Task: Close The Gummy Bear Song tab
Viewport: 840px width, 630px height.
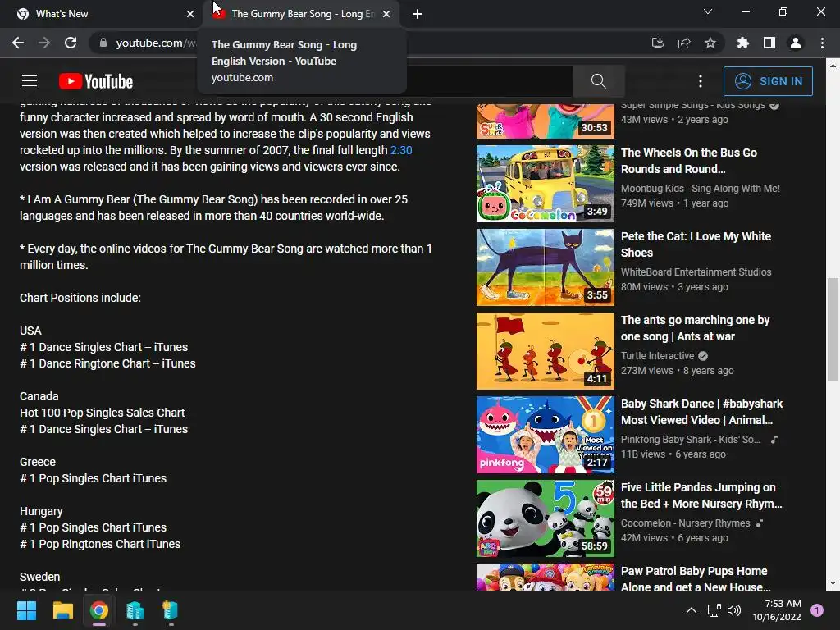Action: pyautogui.click(x=386, y=14)
